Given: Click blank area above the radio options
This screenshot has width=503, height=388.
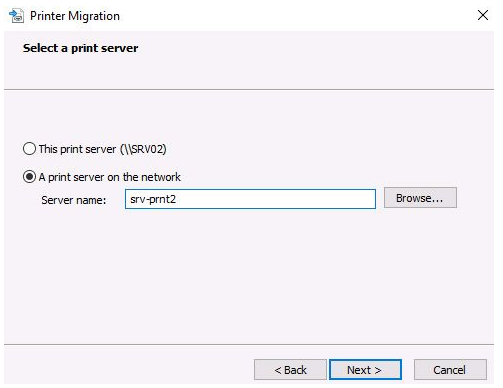Looking at the screenshot, I should 250,115.
